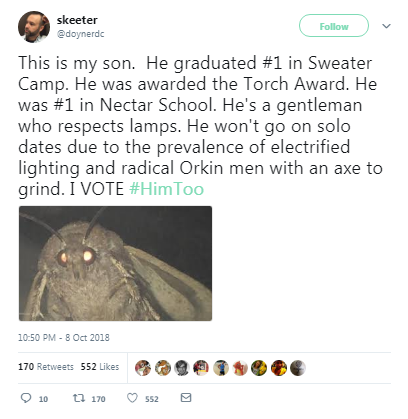Open the yellow-green seventh liker avatar
This screenshot has height=419, width=408.
click(259, 368)
